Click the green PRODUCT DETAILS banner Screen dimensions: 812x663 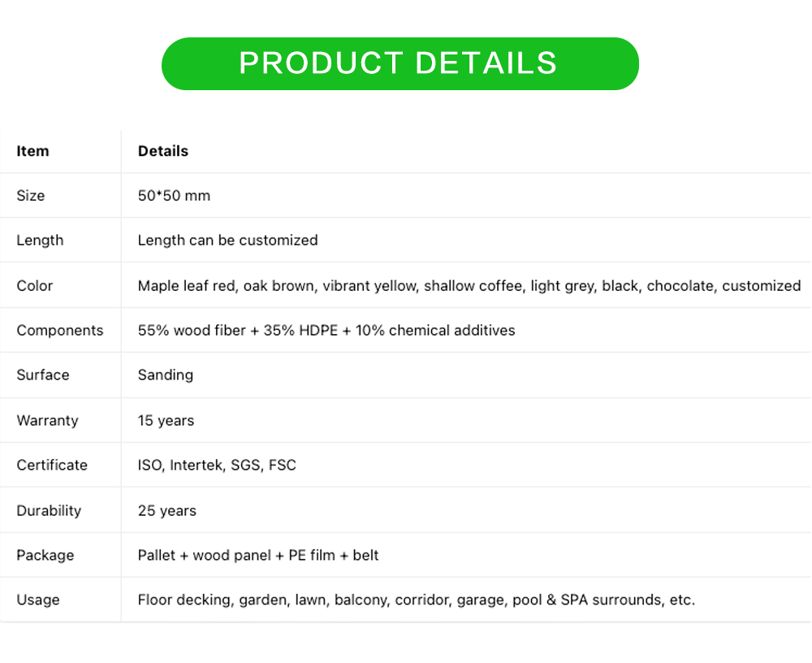(400, 63)
